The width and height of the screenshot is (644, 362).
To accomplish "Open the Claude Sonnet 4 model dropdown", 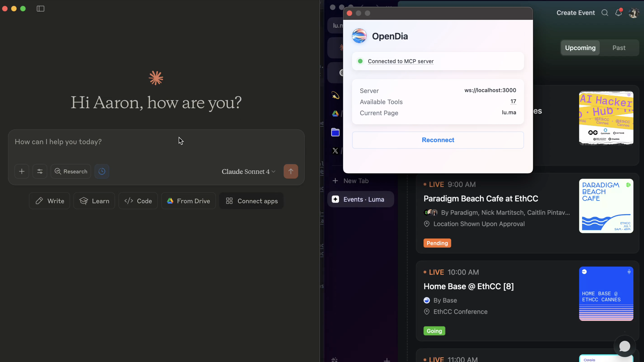I will (249, 172).
